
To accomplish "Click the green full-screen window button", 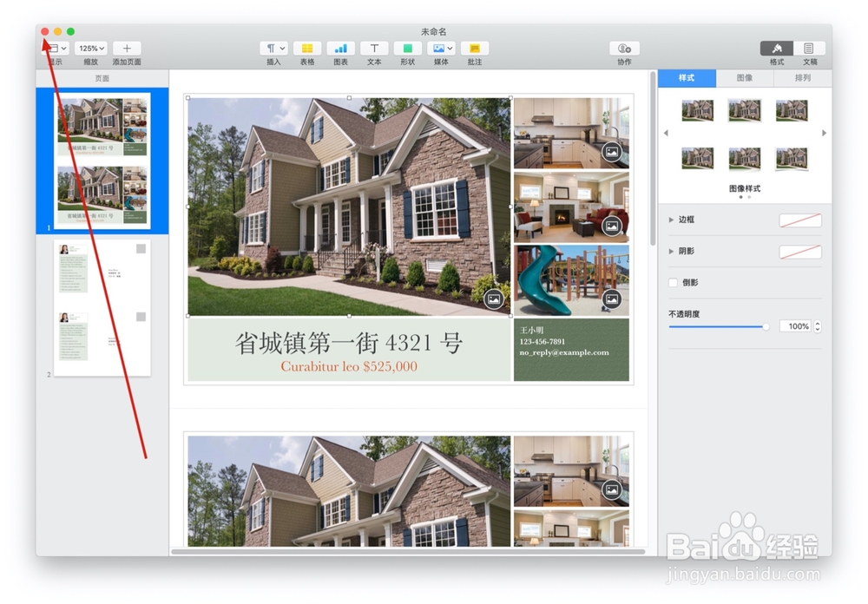I will (x=71, y=31).
